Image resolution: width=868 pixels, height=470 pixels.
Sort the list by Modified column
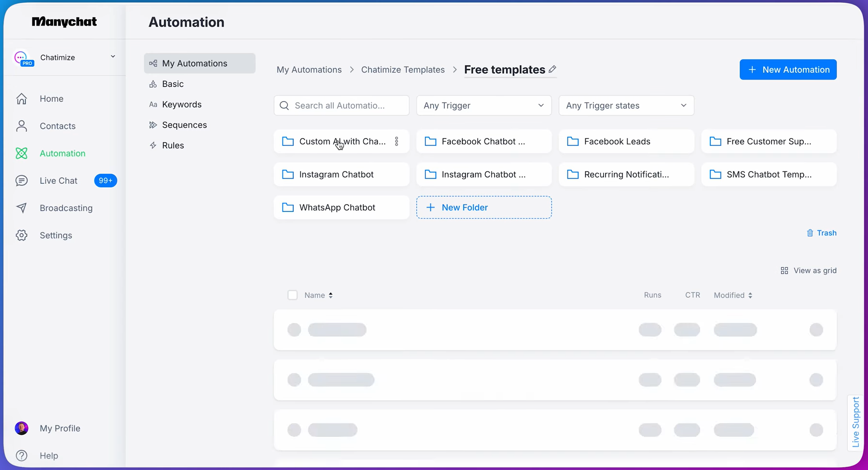point(732,295)
